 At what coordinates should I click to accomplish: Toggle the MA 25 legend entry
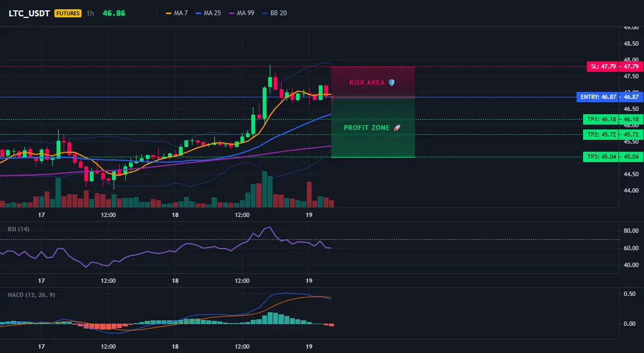[x=208, y=13]
